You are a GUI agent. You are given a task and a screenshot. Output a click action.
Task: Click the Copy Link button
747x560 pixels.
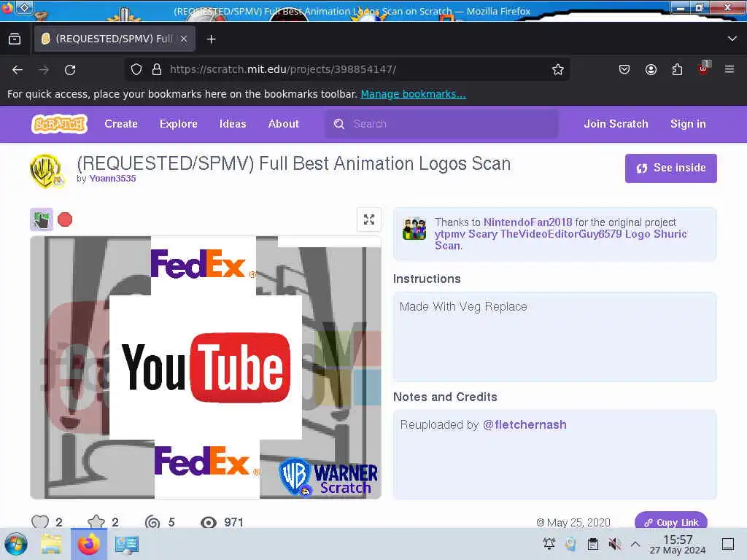tap(671, 522)
